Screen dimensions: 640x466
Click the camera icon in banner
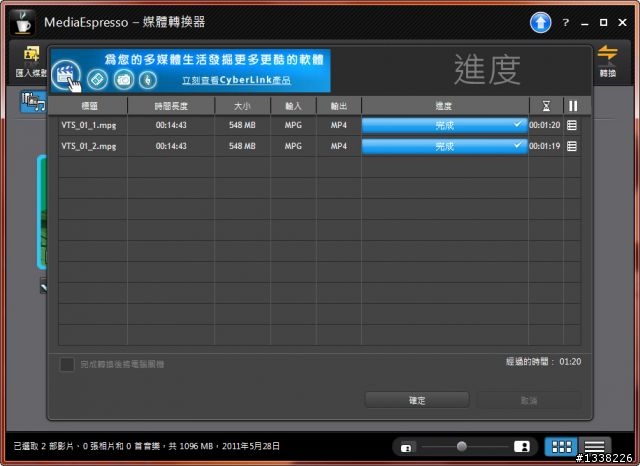[x=124, y=79]
